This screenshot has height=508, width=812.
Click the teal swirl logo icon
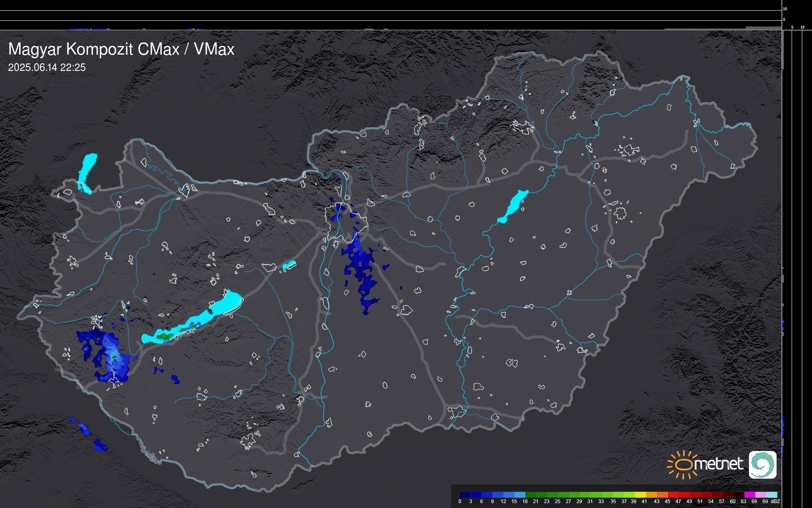click(x=763, y=464)
